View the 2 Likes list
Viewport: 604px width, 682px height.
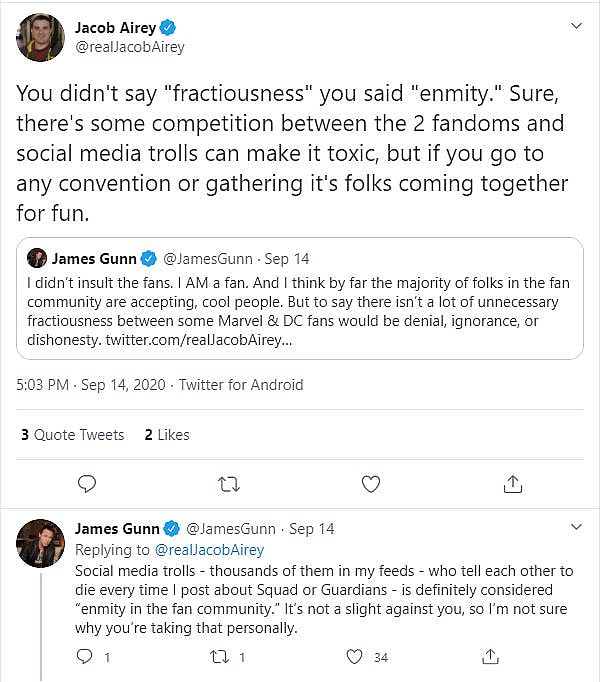pos(167,435)
